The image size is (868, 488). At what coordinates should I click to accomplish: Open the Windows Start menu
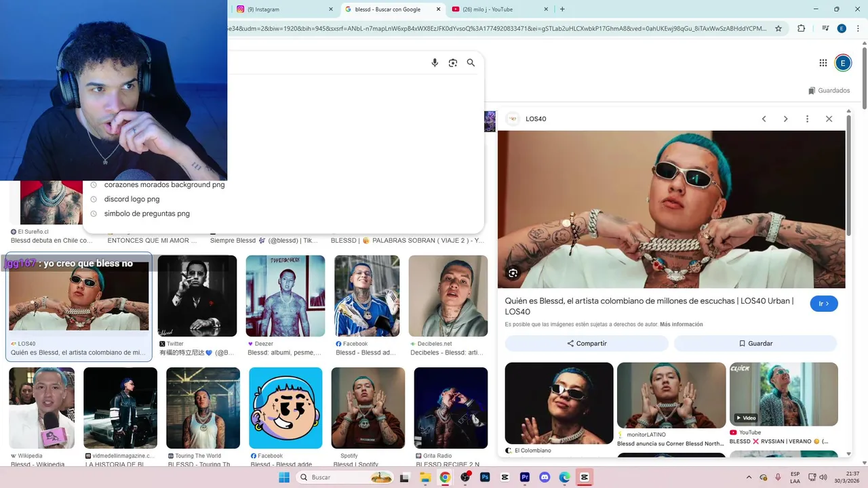[284, 477]
